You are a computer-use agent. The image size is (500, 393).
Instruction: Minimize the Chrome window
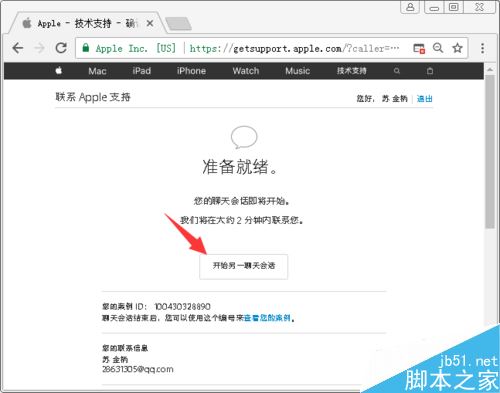click(434, 7)
